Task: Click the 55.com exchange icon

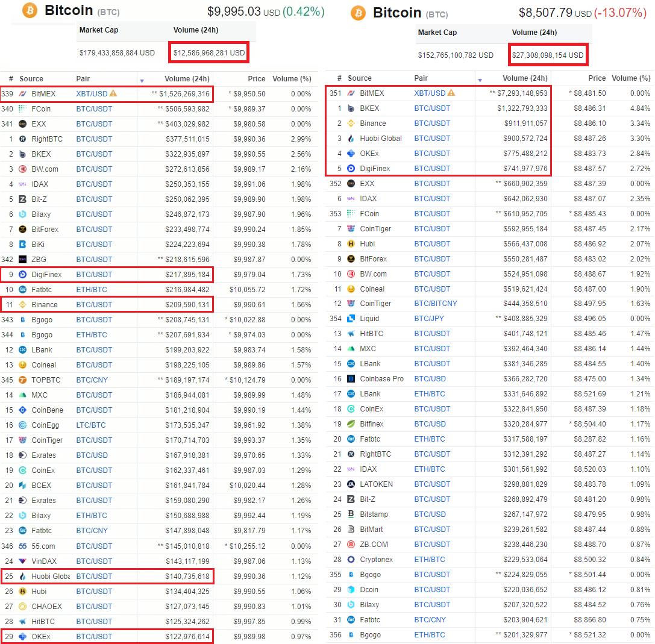Action: 22,546
